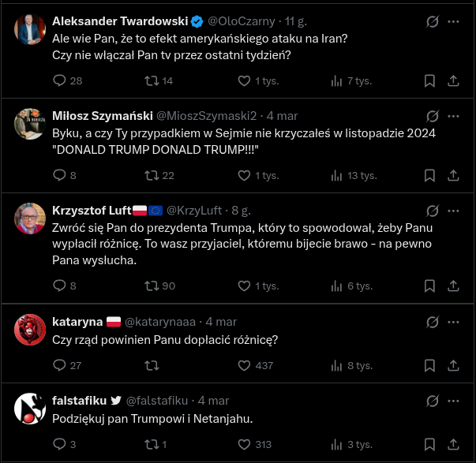Viewport: 476px width, 463px height.
Task: Reply to Aleksander Twardowski's tweet
Action: (x=60, y=80)
